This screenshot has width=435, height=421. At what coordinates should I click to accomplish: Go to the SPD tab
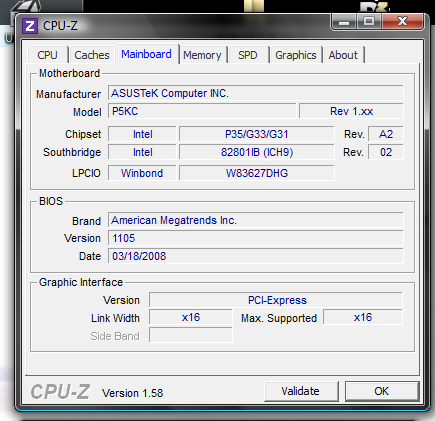pos(248,55)
